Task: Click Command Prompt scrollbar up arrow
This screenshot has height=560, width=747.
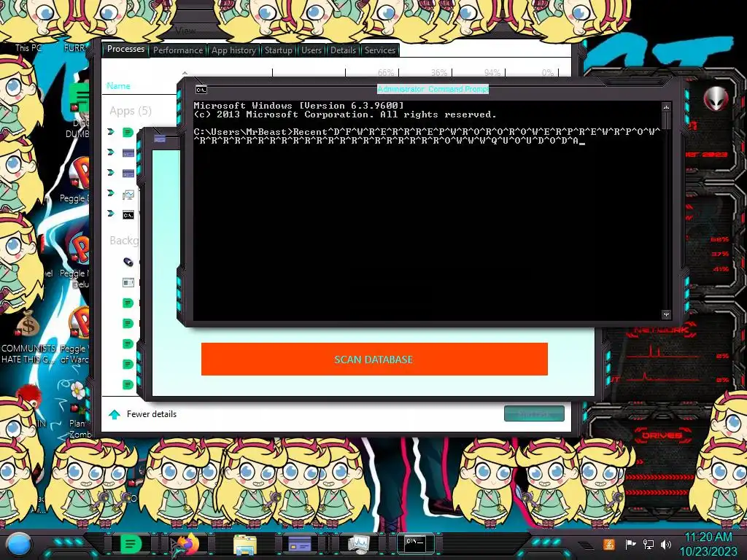Action: coord(666,107)
